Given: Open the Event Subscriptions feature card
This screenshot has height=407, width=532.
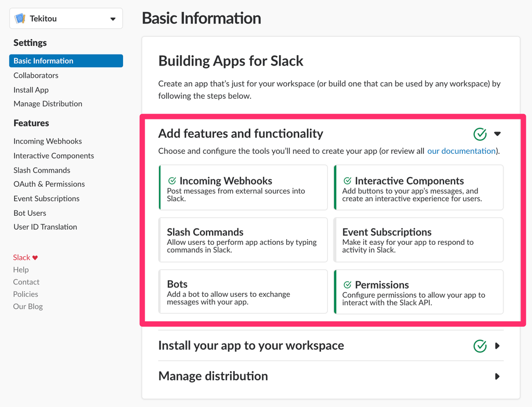Looking at the screenshot, I should pos(419,240).
